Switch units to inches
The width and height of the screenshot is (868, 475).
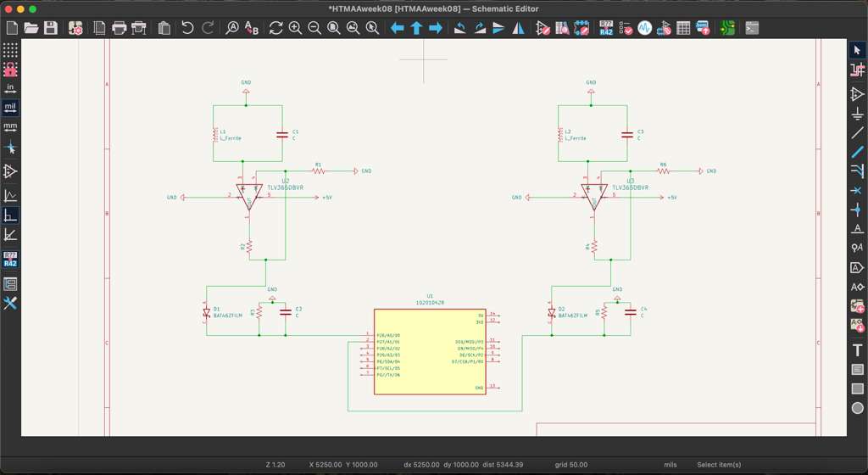(x=10, y=88)
